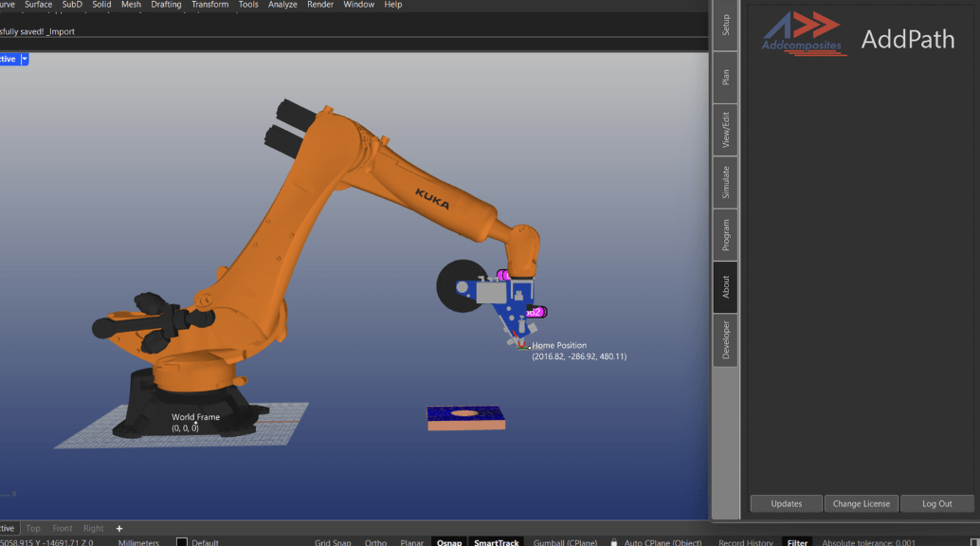Open the Mesh menu

131,5
